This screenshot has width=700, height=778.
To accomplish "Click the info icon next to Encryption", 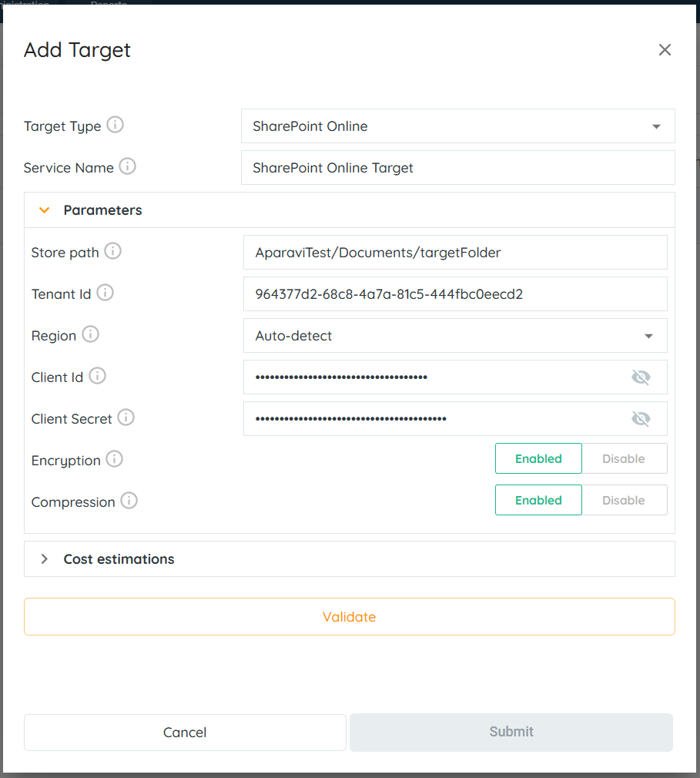I will [x=115, y=459].
